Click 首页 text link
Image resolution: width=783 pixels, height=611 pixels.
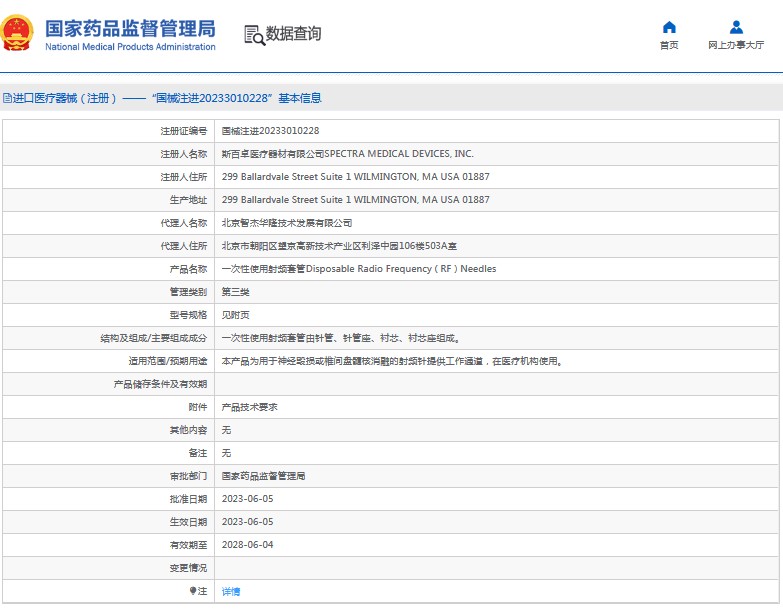[x=669, y=45]
